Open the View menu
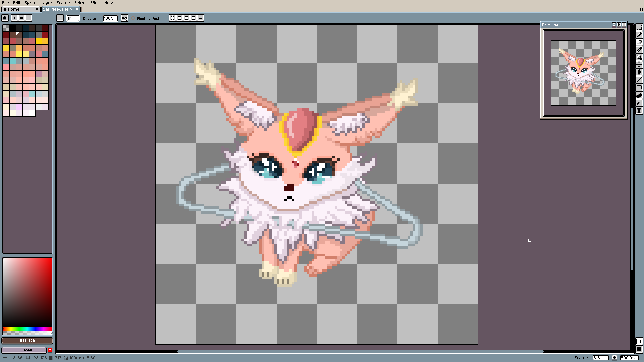The height and width of the screenshot is (362, 644). point(95,3)
